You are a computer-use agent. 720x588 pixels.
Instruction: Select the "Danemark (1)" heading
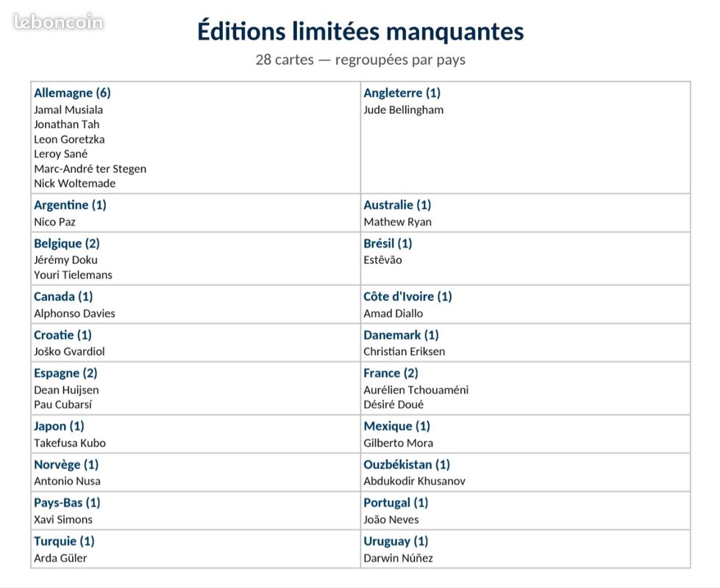click(401, 335)
